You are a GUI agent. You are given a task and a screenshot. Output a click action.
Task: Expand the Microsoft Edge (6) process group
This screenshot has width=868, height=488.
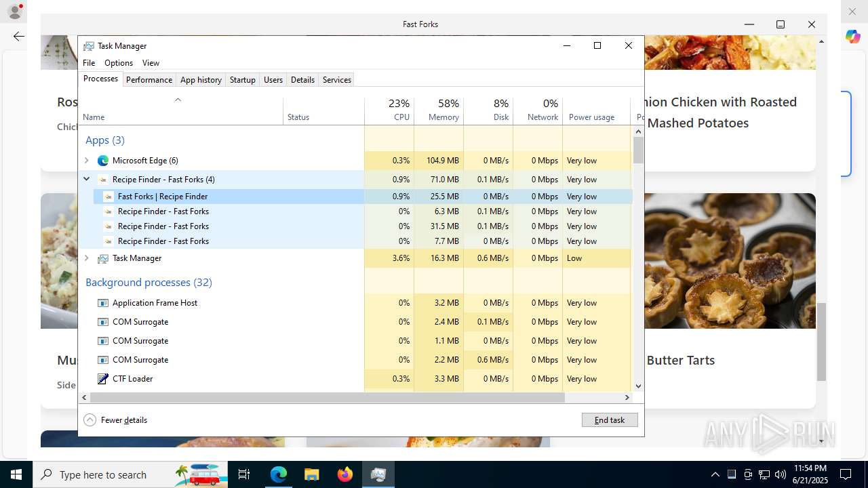86,161
